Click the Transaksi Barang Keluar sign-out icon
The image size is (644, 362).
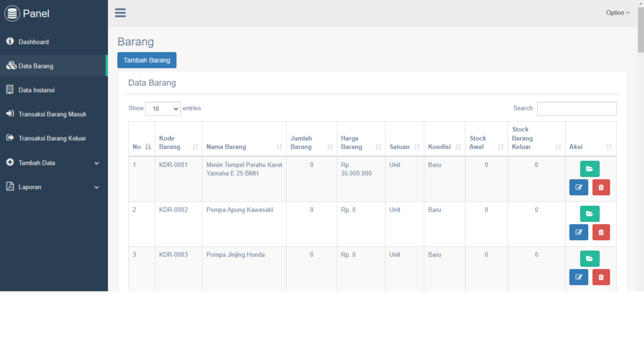pos(10,138)
